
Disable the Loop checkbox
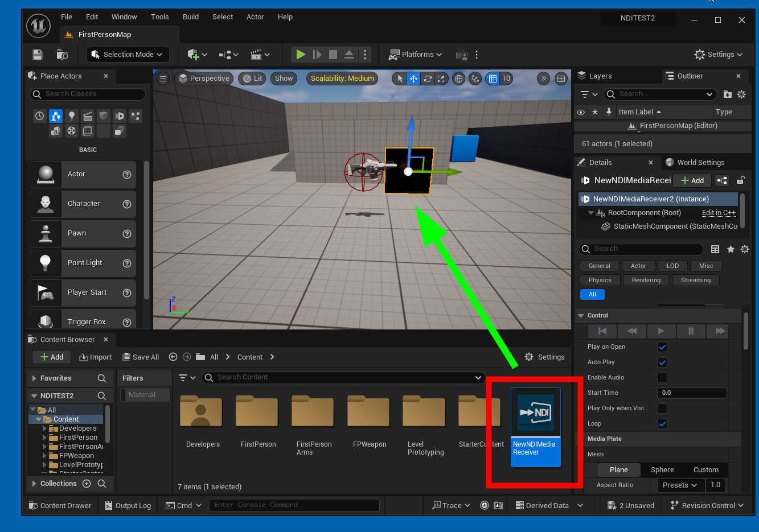[662, 424]
